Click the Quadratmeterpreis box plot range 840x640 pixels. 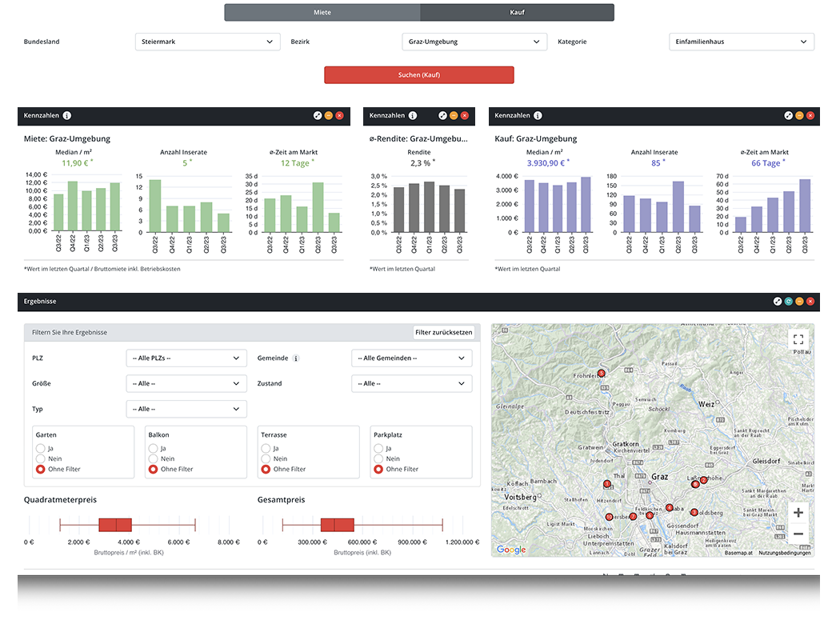(115, 525)
